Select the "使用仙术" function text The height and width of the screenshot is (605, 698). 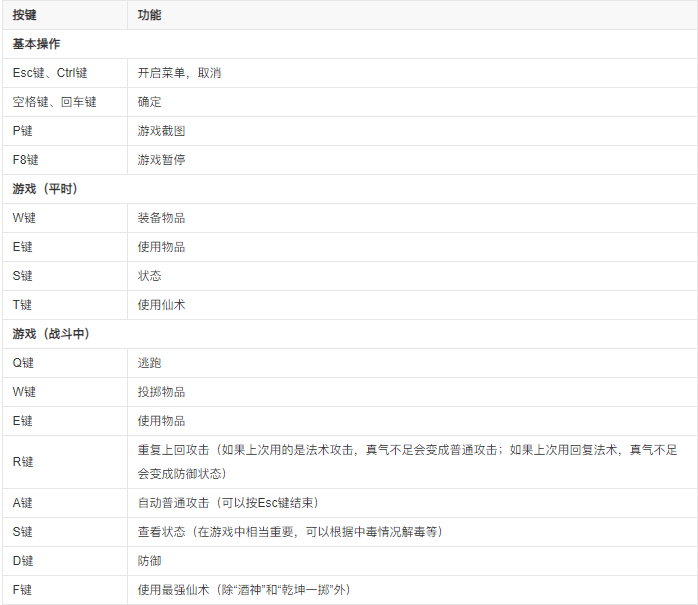point(161,305)
